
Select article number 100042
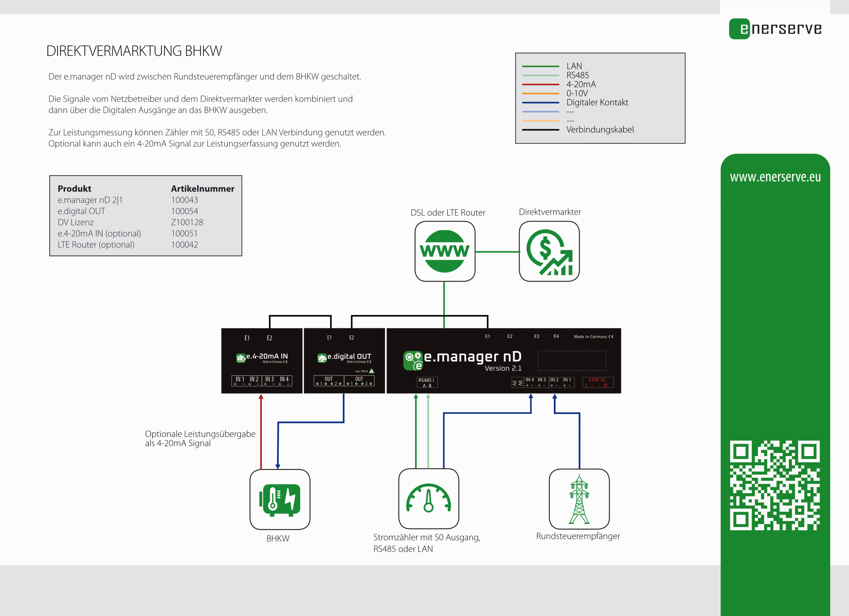click(x=184, y=245)
